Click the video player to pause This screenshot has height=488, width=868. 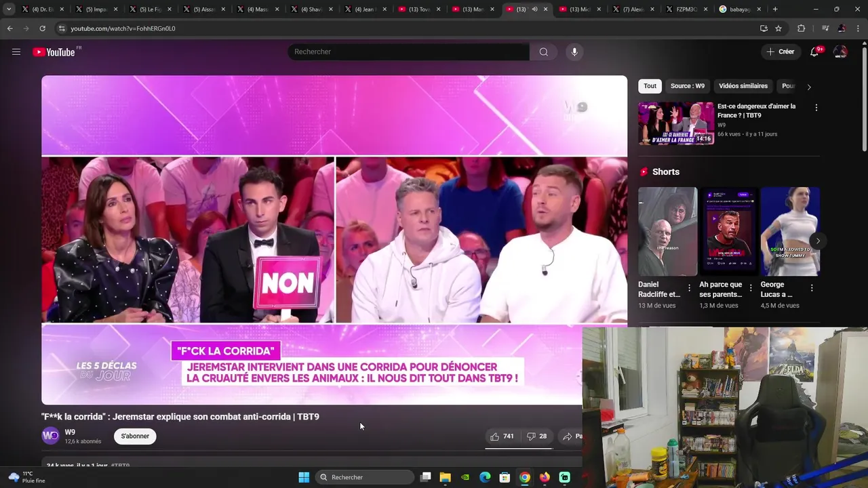pyautogui.click(x=334, y=240)
